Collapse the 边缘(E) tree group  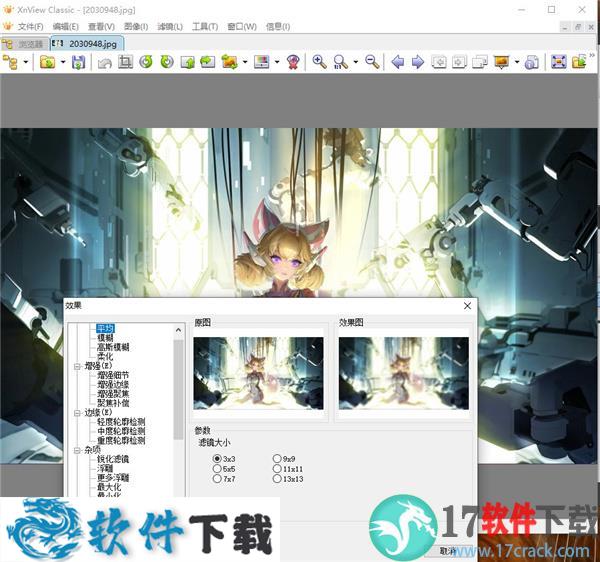(77, 413)
